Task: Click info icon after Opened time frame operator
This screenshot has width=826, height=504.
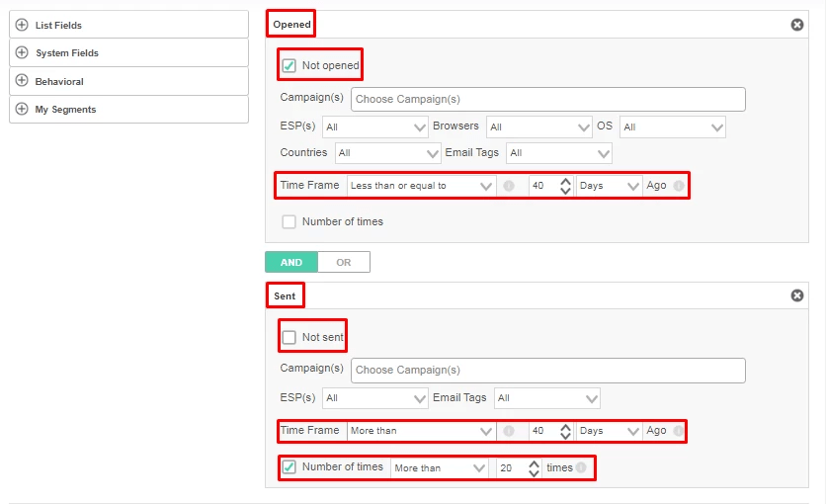Action: click(509, 186)
